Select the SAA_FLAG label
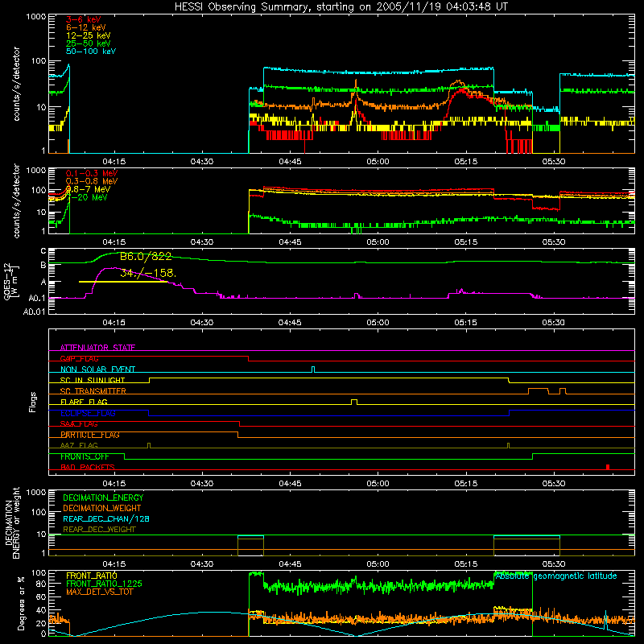This screenshot has width=644, height=644. [79, 424]
